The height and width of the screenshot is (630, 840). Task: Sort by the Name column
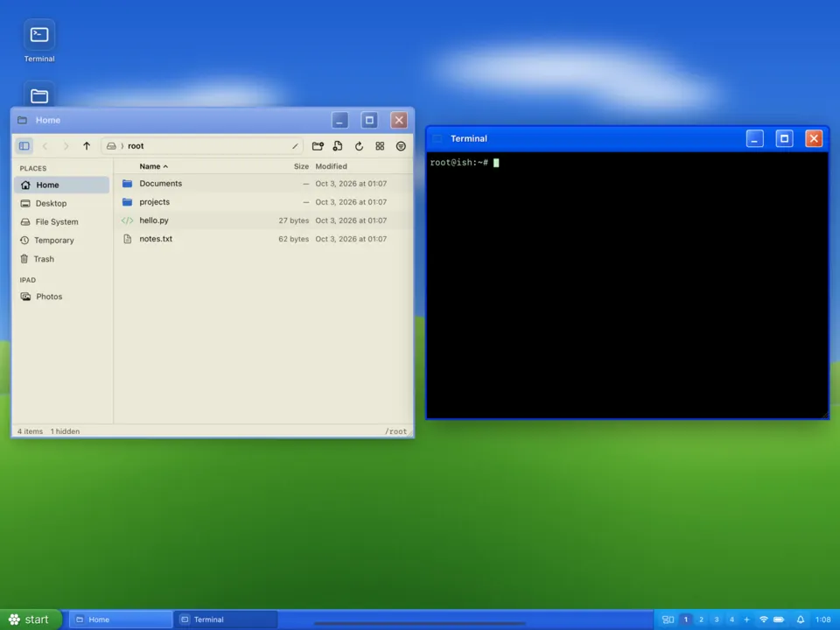point(153,166)
